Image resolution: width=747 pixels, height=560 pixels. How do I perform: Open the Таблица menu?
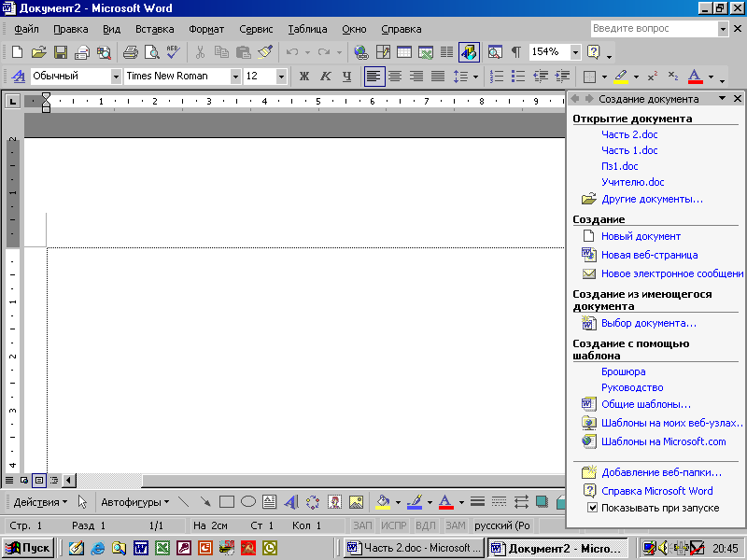(307, 29)
